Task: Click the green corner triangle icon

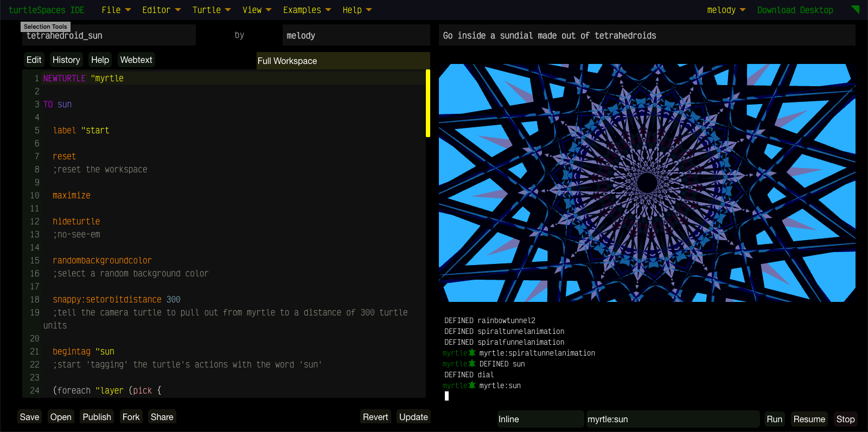Action: pyautogui.click(x=856, y=9)
